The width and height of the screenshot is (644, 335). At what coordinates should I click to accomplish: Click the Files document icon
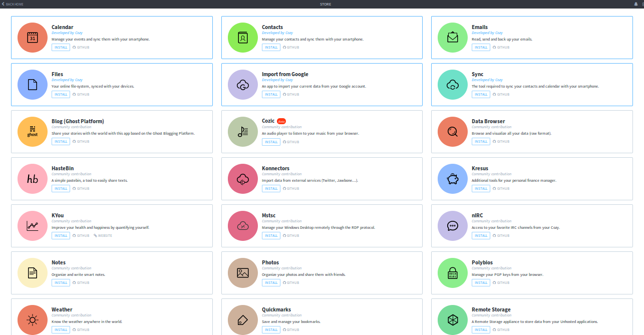(33, 85)
